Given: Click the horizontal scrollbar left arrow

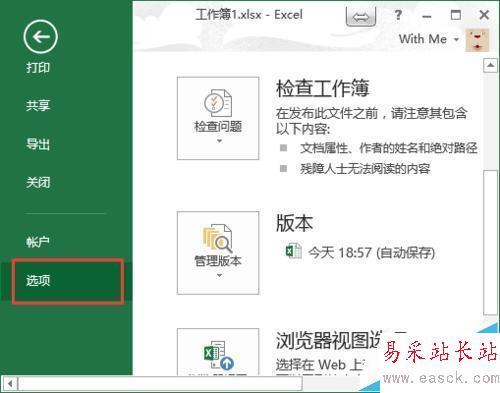Looking at the screenshot, I should tap(10, 383).
